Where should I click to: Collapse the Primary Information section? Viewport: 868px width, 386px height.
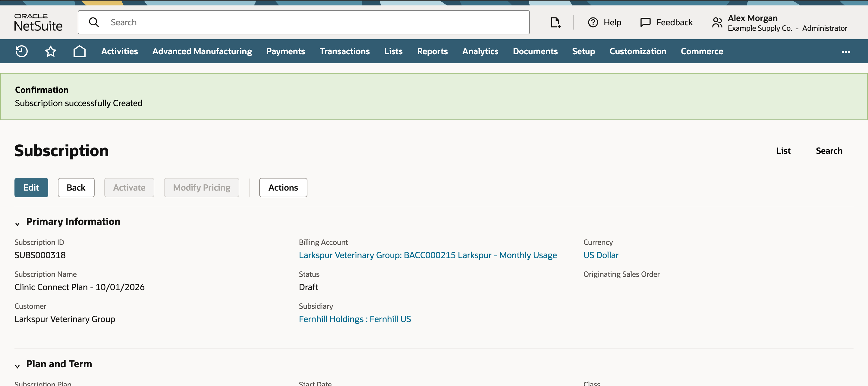(x=17, y=223)
